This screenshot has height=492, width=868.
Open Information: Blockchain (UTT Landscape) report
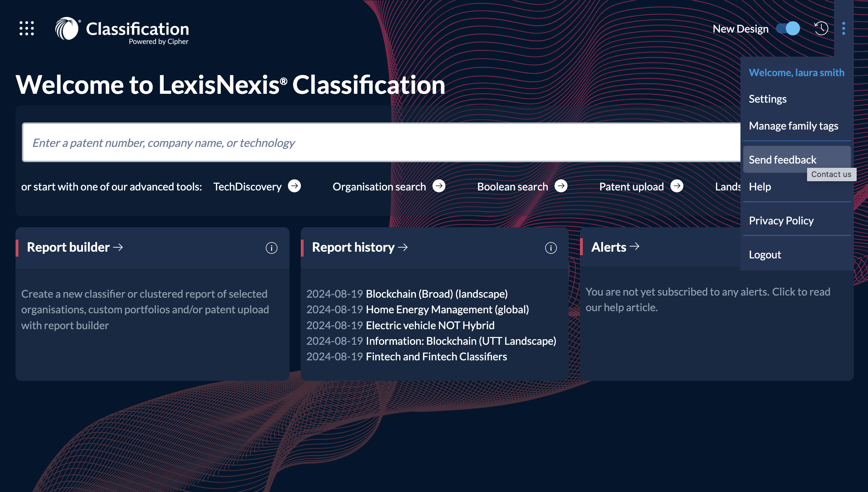[461, 341]
